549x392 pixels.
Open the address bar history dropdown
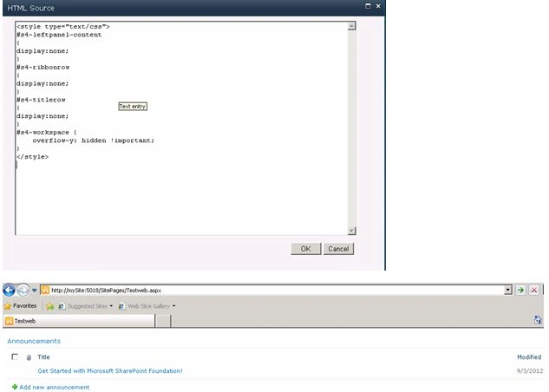(508, 290)
